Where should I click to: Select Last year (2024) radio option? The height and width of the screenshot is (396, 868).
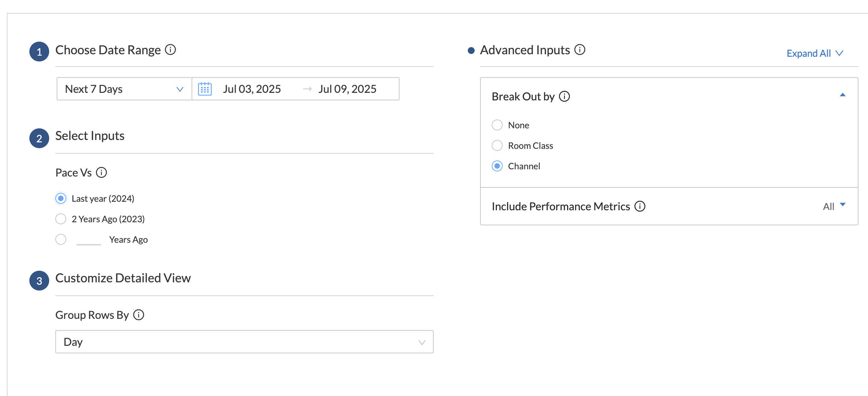pyautogui.click(x=61, y=199)
